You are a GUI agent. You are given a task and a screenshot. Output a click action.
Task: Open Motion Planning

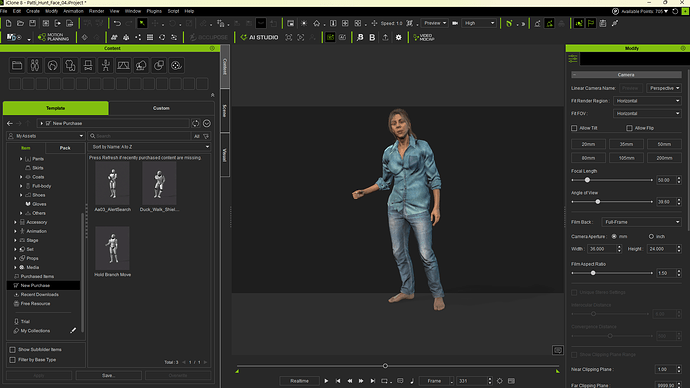[54, 37]
